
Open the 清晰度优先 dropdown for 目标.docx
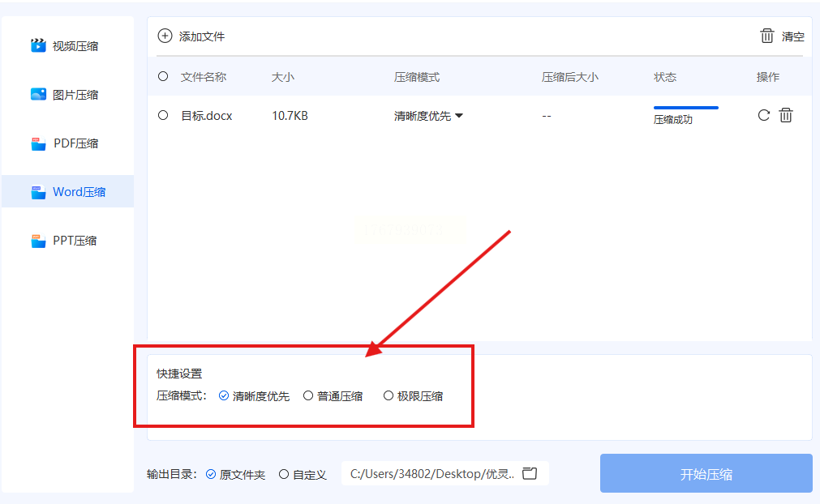(428, 116)
